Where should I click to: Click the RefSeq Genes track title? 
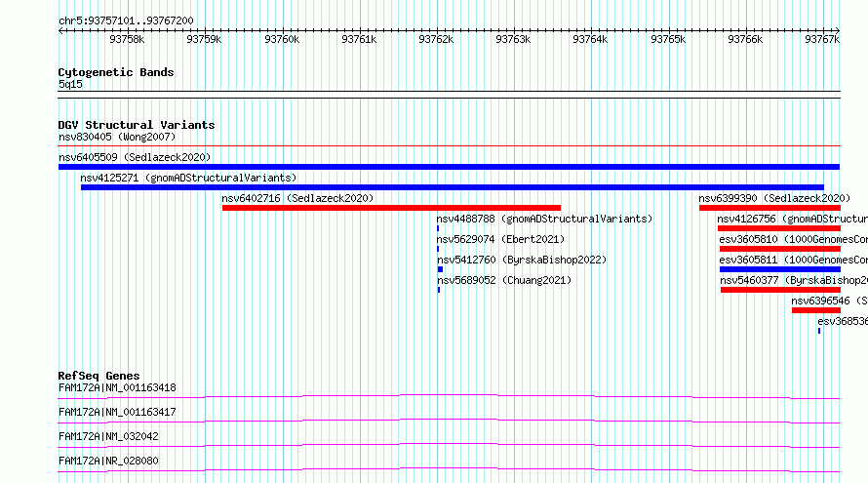point(99,376)
